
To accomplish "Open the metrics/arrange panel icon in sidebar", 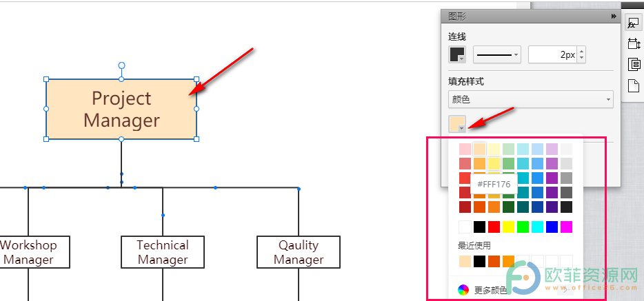I will [634, 44].
